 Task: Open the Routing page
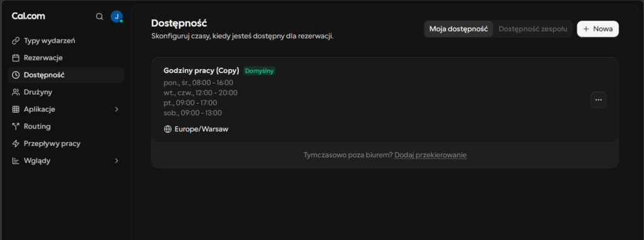66,126
